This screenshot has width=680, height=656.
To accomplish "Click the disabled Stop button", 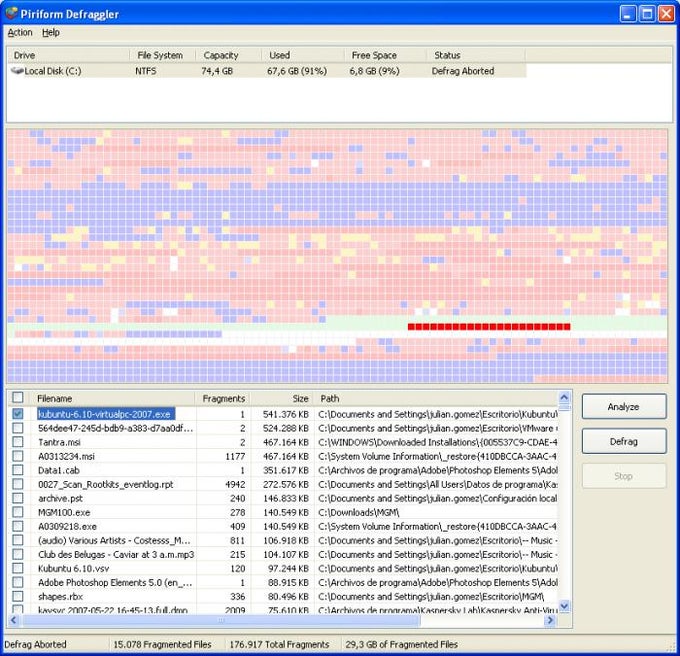I will [624, 476].
